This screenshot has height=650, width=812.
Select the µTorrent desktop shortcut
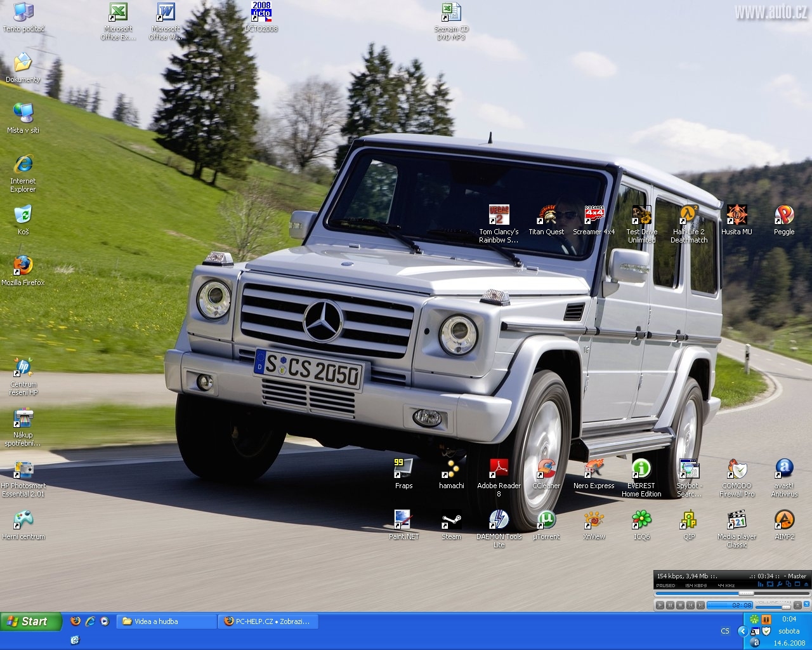point(546,526)
